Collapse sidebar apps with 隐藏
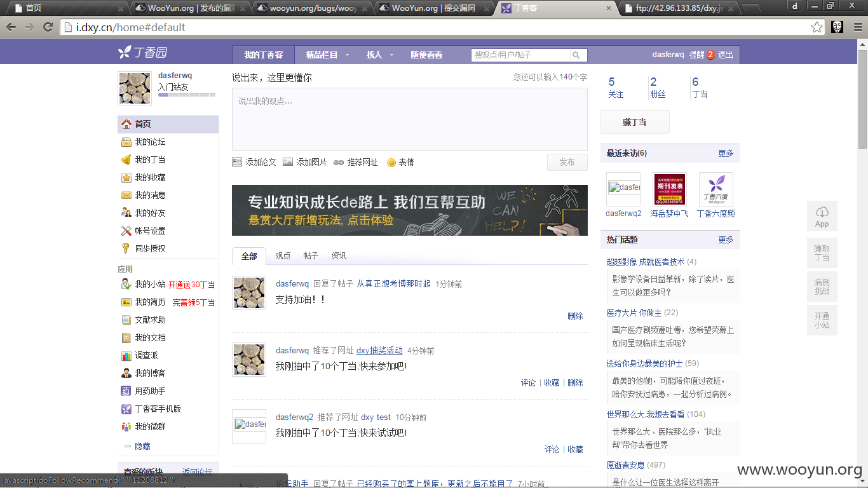868x488 pixels. (142, 446)
